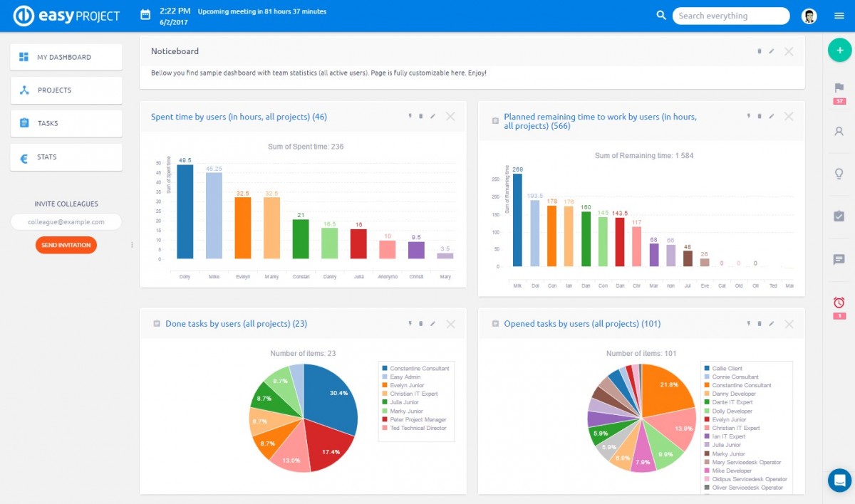Edit the Spent time by users widget
Image resolution: width=855 pixels, height=504 pixels.
click(x=433, y=116)
